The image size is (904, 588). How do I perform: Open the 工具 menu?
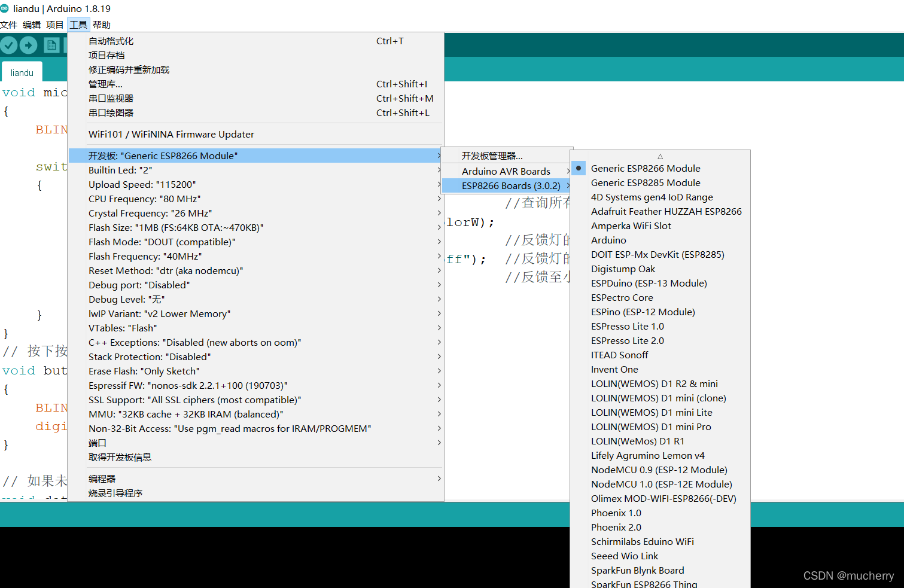coord(78,25)
